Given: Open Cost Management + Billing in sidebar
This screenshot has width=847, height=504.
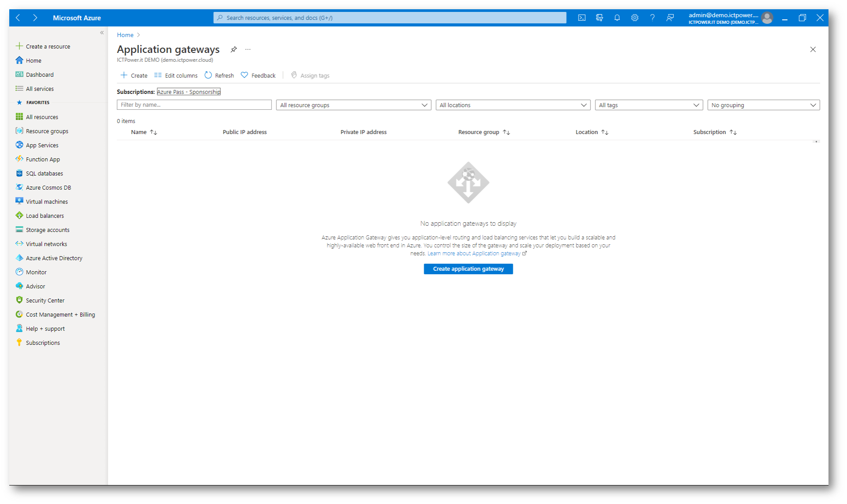Looking at the screenshot, I should [56, 314].
